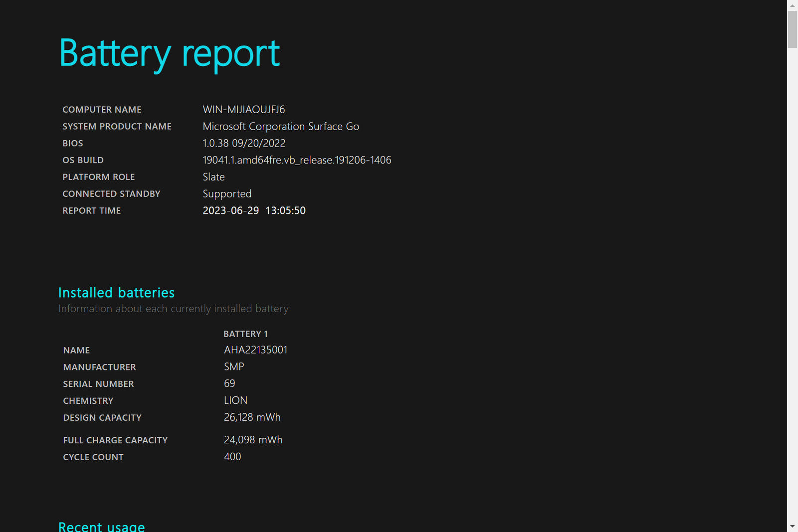Viewport: 798px width, 532px height.
Task: Click the battery name 'AHA22135001'
Action: point(255,350)
